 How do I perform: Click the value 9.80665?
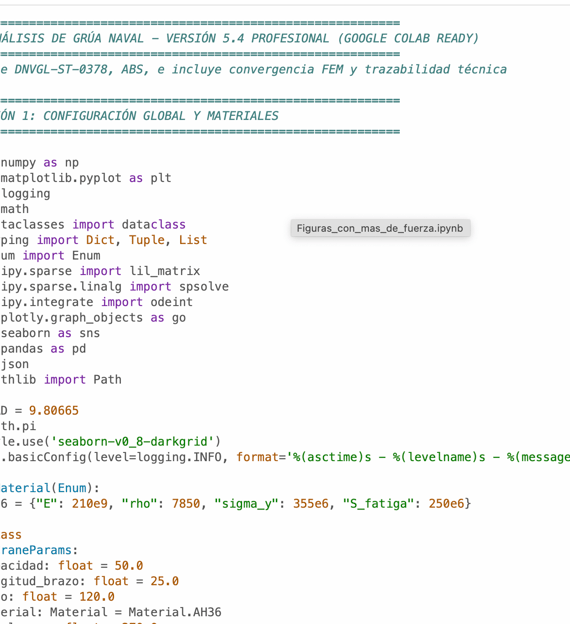point(54,411)
